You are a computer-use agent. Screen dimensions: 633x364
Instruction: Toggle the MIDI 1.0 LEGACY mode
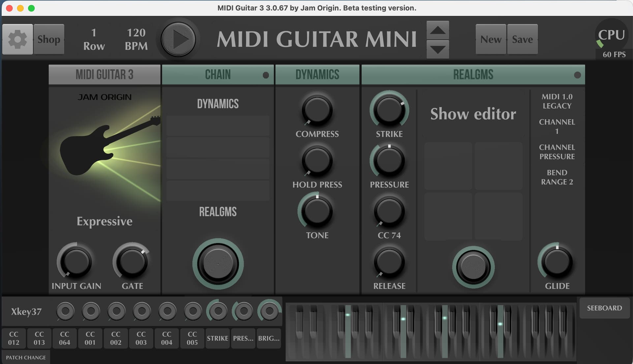point(557,101)
